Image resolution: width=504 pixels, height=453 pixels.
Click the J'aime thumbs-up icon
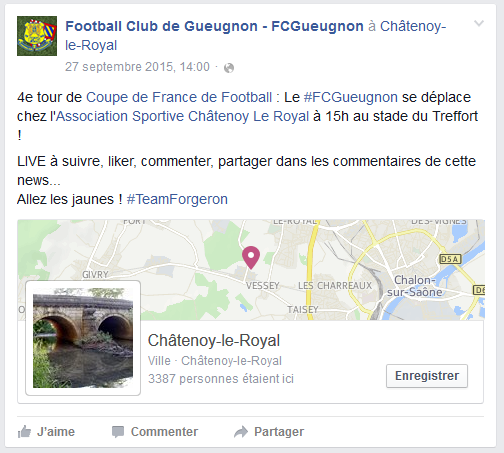24,432
